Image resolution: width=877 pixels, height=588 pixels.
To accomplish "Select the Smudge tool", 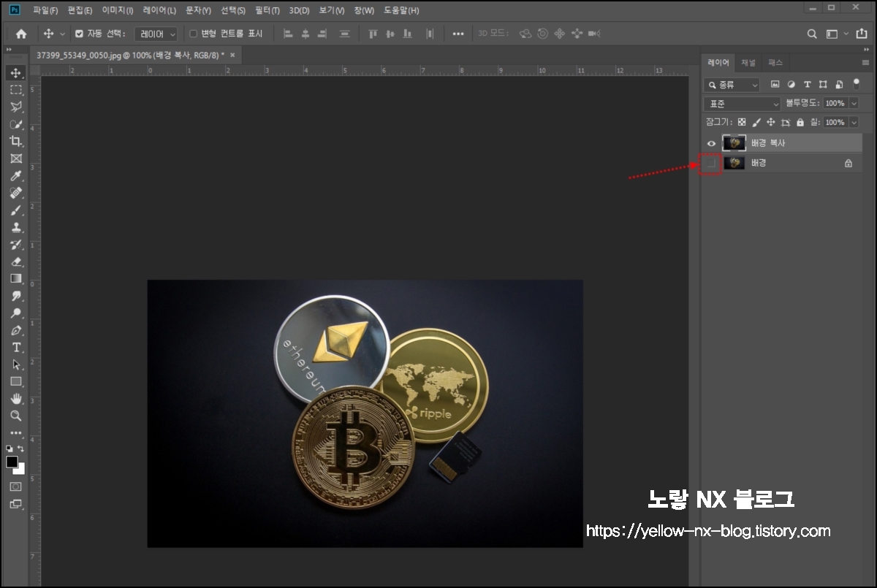I will [16, 296].
